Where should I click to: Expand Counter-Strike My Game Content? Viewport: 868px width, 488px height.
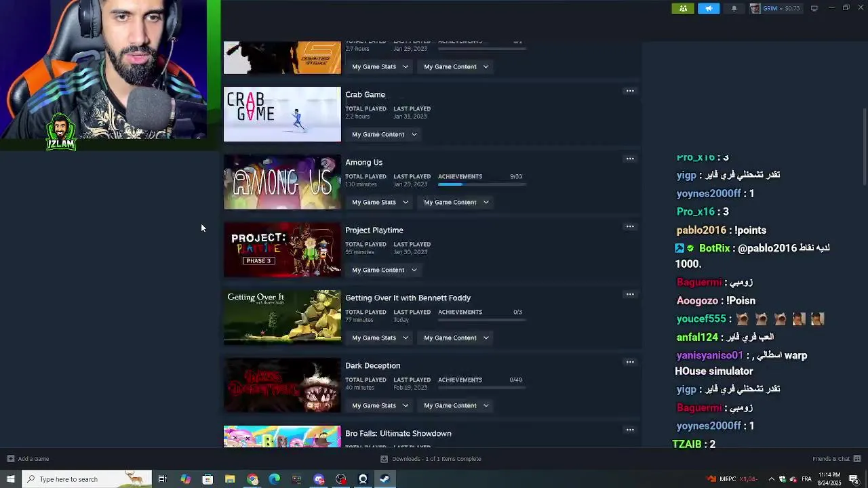click(456, 66)
